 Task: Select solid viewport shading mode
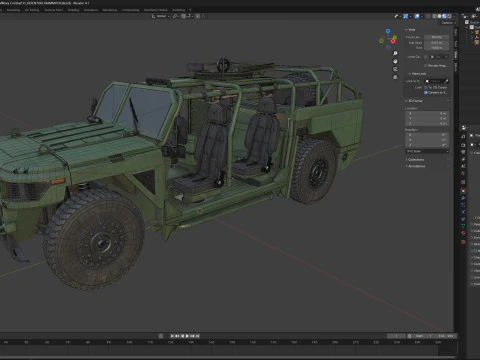coord(439,16)
